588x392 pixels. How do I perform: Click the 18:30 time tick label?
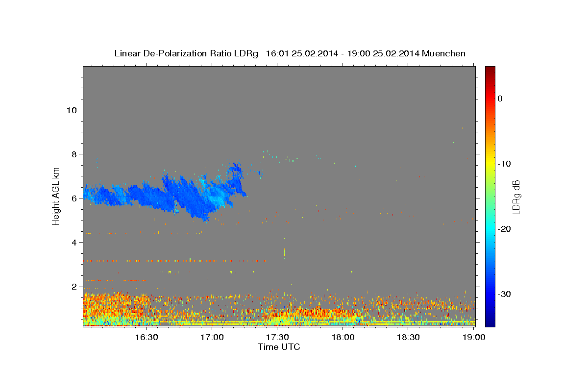408,337
